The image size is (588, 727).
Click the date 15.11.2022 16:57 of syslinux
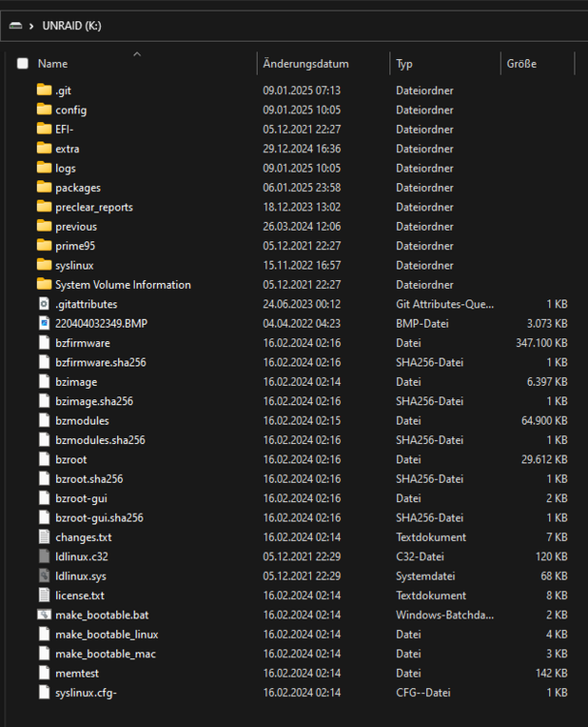click(301, 266)
